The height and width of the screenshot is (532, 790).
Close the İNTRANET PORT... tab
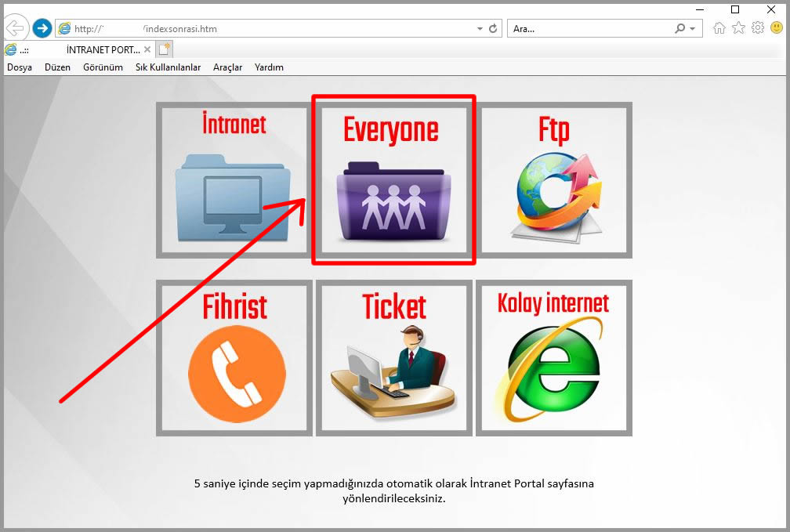pos(147,49)
